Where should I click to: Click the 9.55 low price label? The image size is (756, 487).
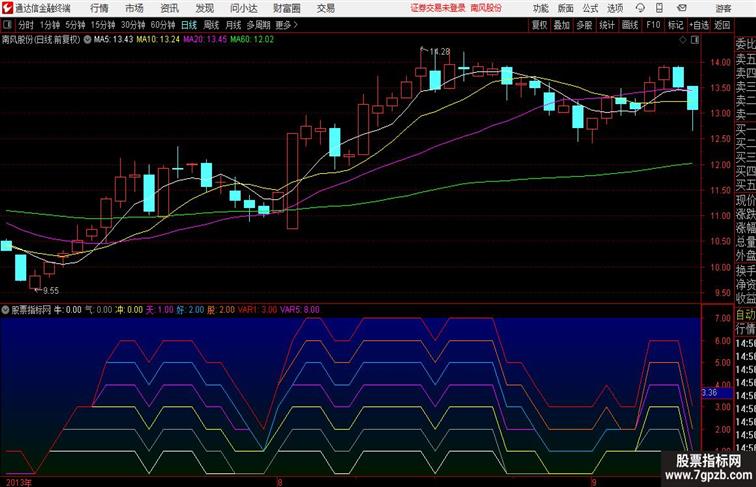pyautogui.click(x=51, y=291)
